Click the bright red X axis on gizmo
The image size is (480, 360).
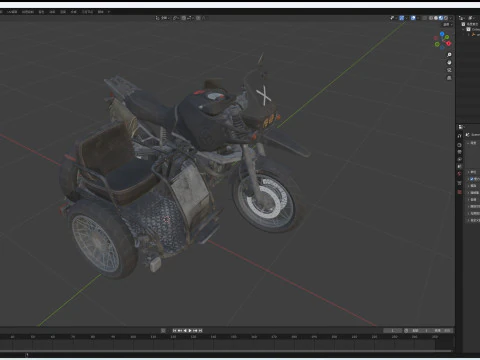[x=449, y=43]
